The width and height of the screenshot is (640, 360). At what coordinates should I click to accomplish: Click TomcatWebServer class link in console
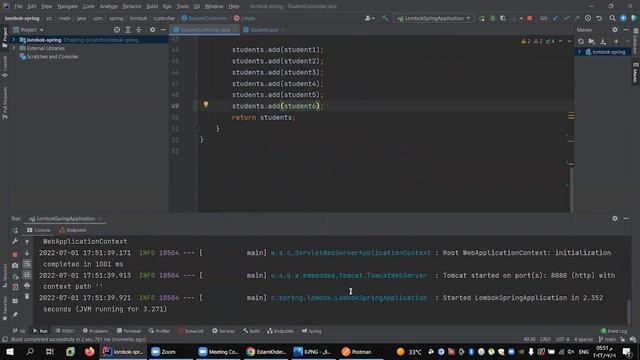[x=349, y=276]
